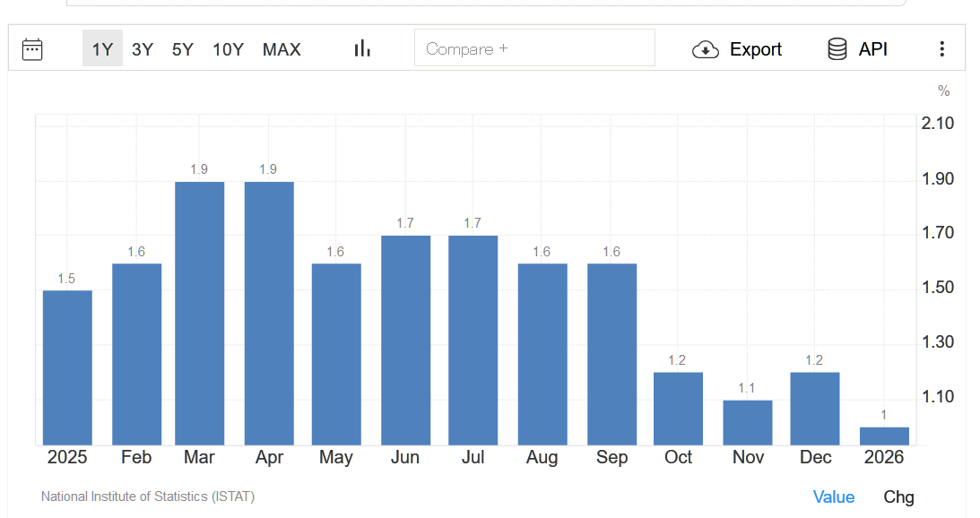Viewport: 980px width, 518px height.
Task: Select the April bar in chart
Action: (269, 314)
